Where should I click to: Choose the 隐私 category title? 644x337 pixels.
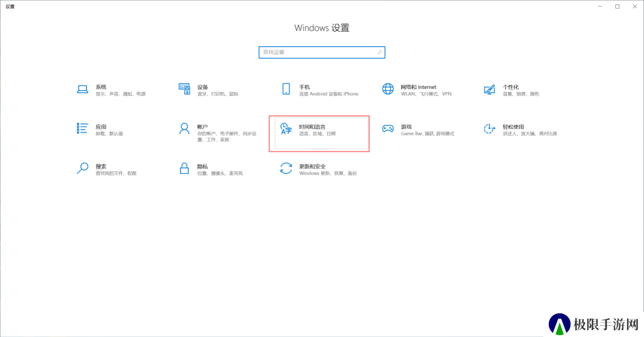203,166
